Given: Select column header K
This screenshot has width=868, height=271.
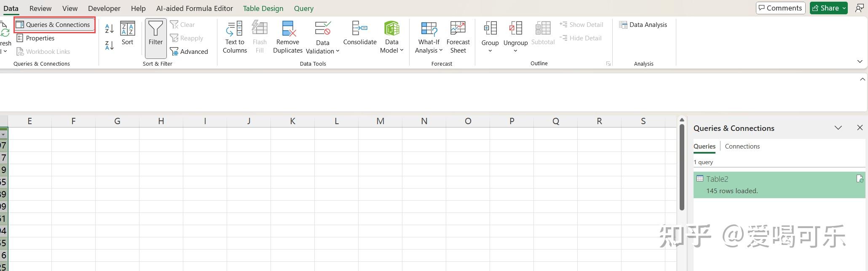Looking at the screenshot, I should point(292,121).
